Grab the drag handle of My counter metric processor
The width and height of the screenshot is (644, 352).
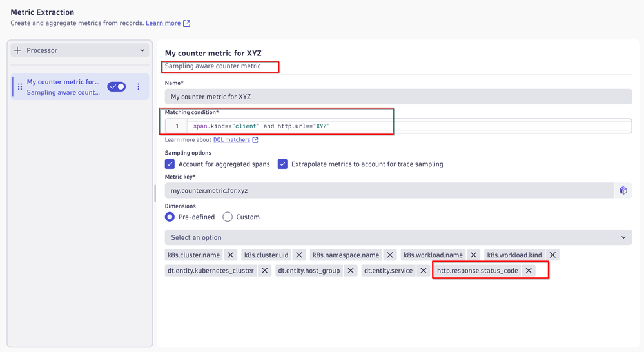[x=20, y=86]
